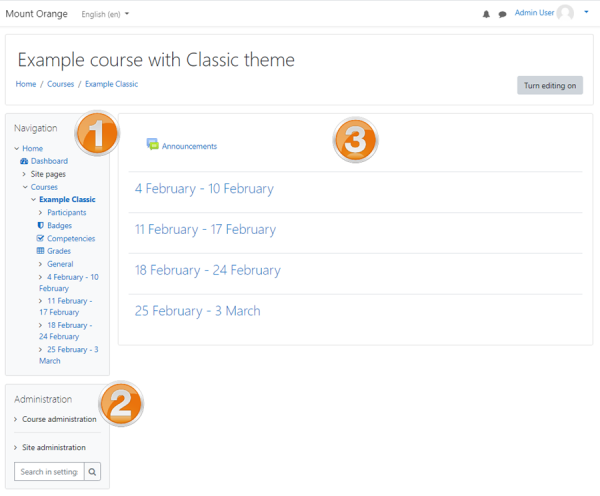Open the English (en) language dropdown
This screenshot has width=600, height=496.
coord(105,14)
